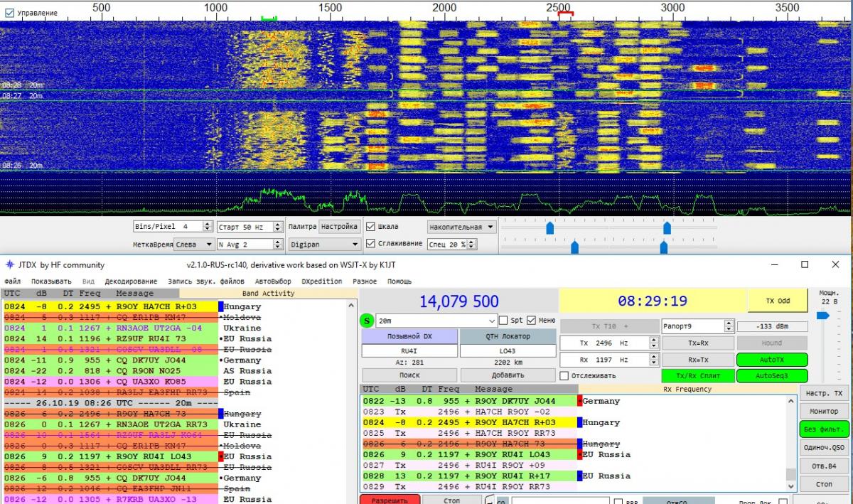Viewport: 853px width, 504px height.
Task: Click the Позывной DX input field
Action: (x=409, y=351)
